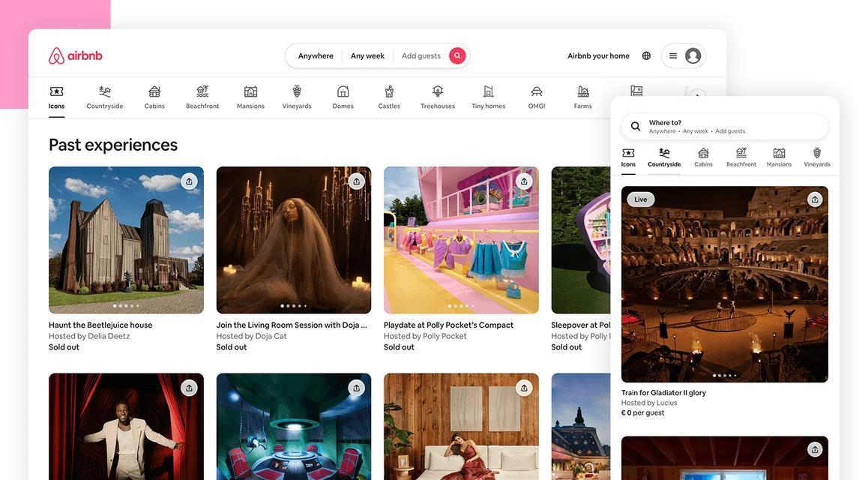Share the Polly Pocket's Compact listing
Viewport: 868px width, 480px height.
[524, 181]
